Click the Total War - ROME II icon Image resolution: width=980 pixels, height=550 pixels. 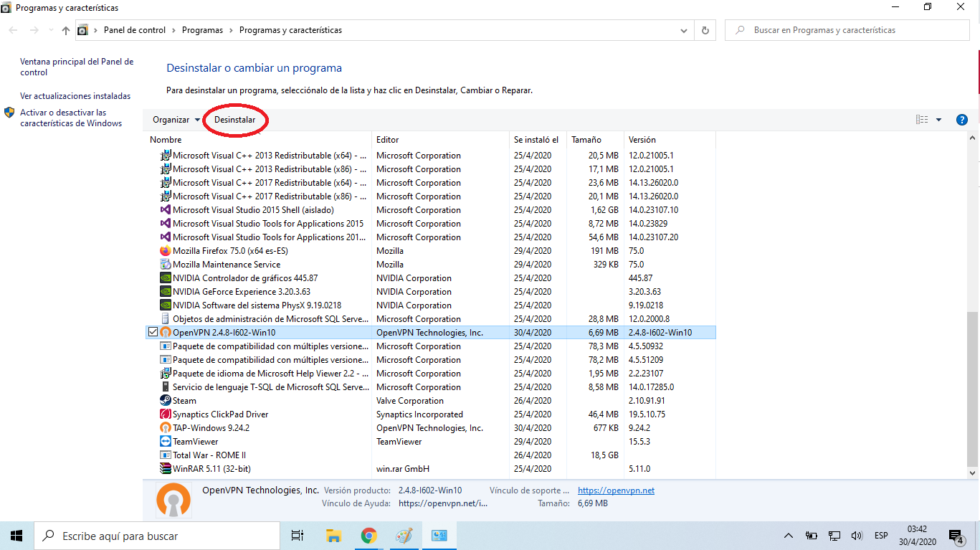(x=166, y=455)
